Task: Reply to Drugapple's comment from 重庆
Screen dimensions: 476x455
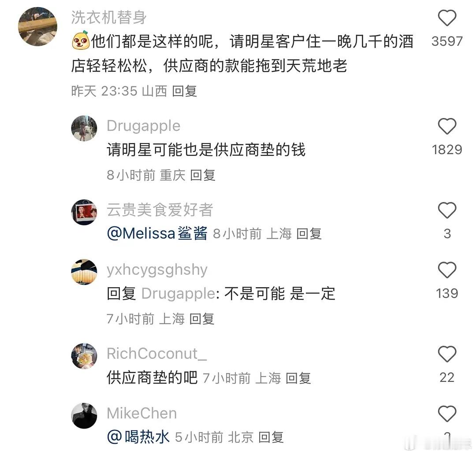Action: [x=203, y=175]
